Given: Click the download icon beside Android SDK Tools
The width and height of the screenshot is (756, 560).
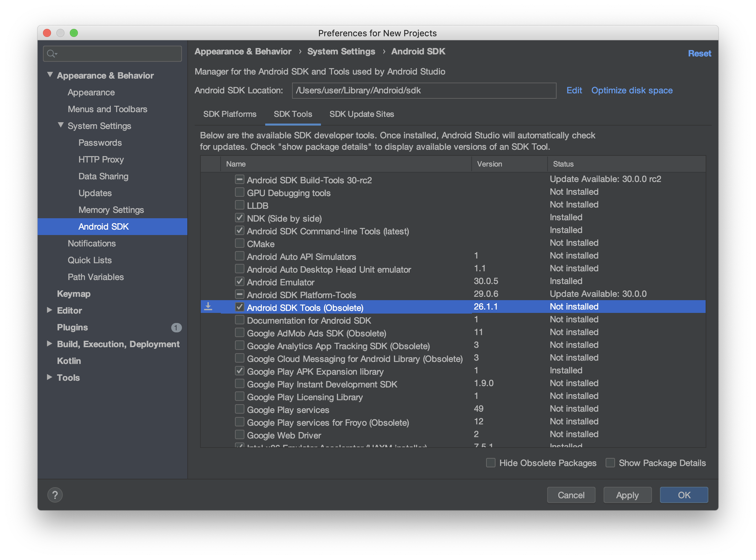Looking at the screenshot, I should click(208, 307).
